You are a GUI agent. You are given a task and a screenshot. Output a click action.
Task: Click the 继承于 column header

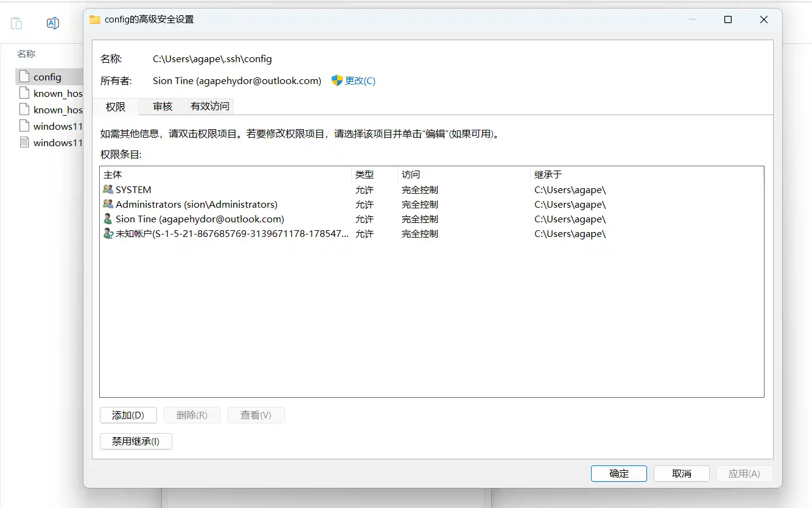tap(548, 175)
